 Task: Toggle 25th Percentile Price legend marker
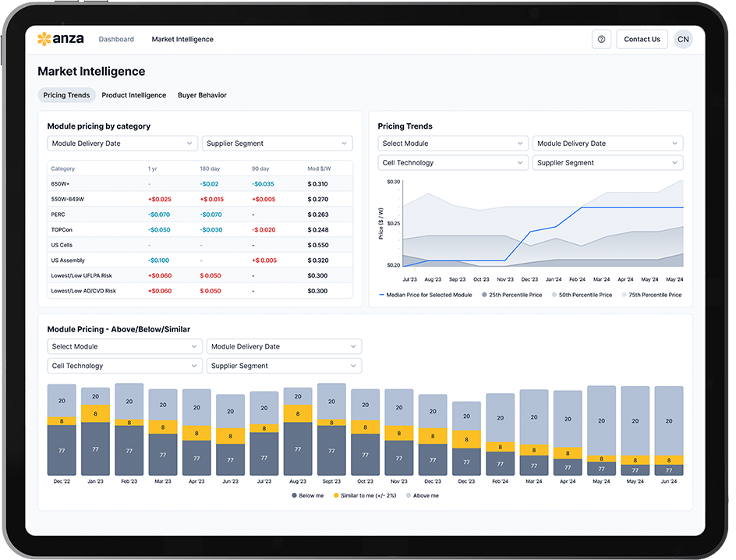(484, 295)
